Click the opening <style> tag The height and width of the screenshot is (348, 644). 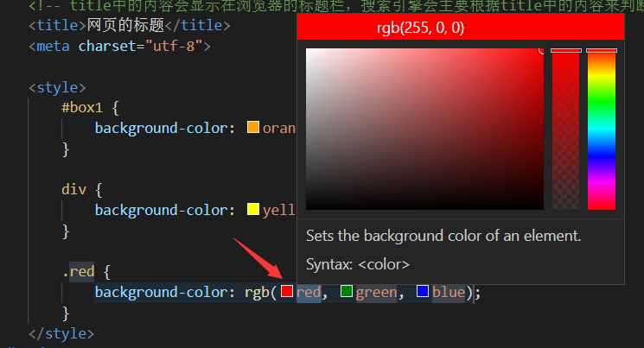click(x=57, y=87)
